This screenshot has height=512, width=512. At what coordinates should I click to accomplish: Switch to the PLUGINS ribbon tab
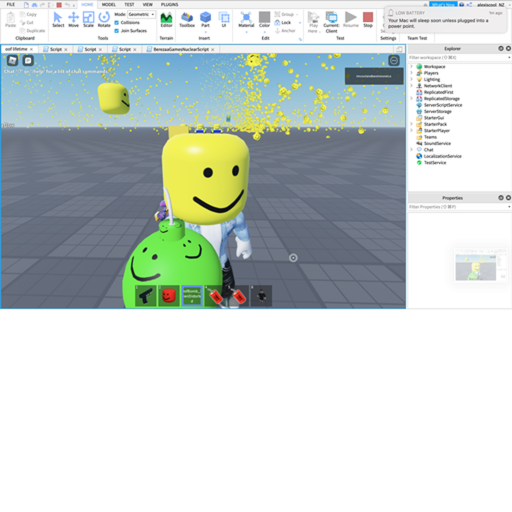tap(169, 5)
